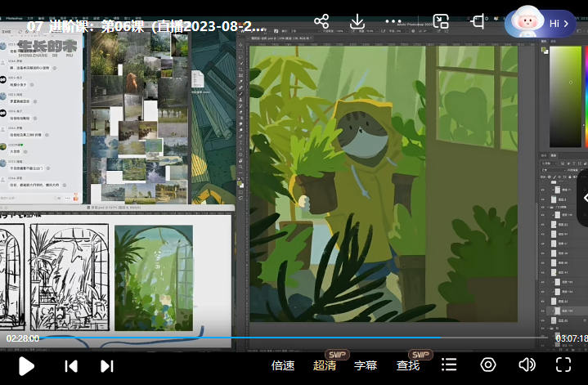Click the 查找 search button

tap(408, 365)
